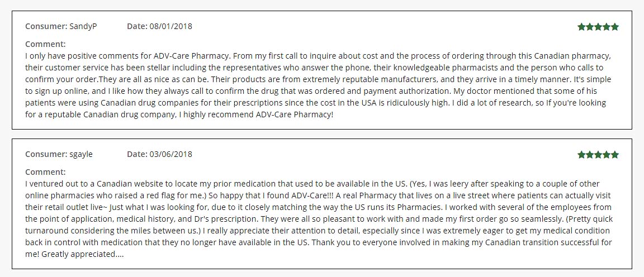Click the date 03/06/2018
Image resolution: width=644 pixels, height=277 pixels.
coord(171,154)
